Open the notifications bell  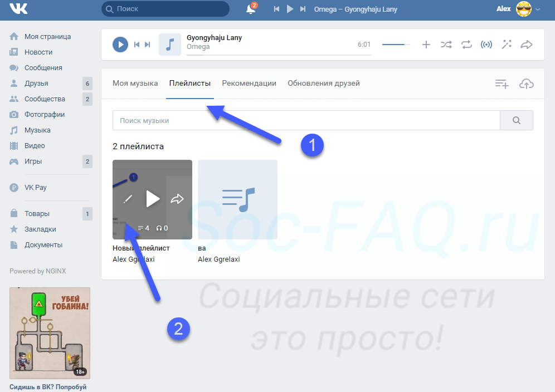click(251, 9)
